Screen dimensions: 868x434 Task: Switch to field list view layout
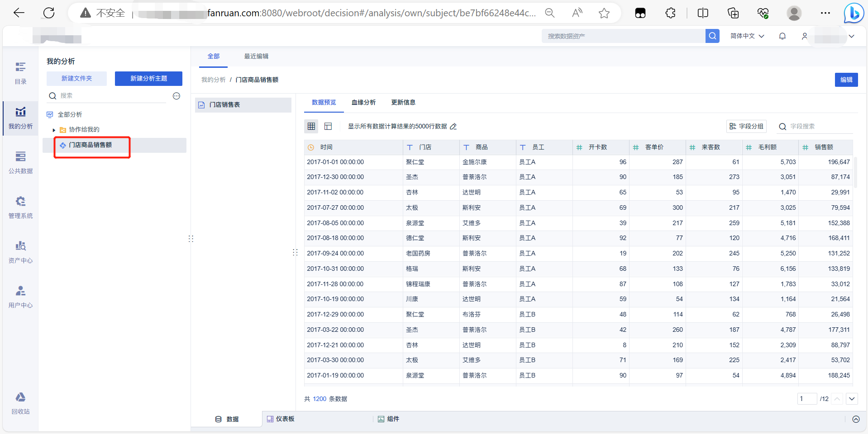(x=328, y=127)
